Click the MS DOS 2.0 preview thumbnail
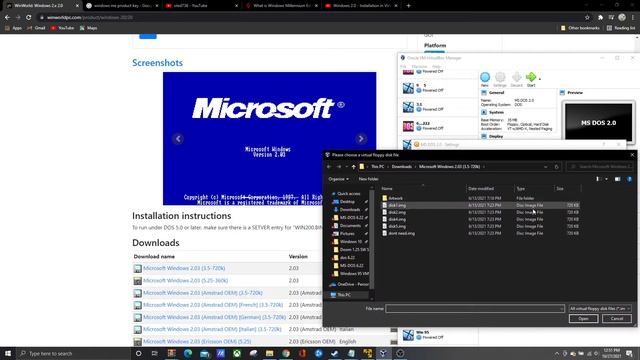 pos(598,122)
